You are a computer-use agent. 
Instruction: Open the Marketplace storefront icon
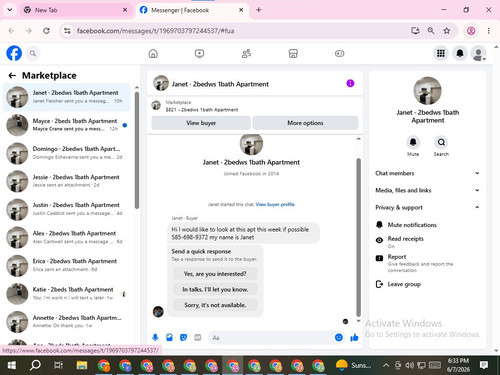(293, 53)
